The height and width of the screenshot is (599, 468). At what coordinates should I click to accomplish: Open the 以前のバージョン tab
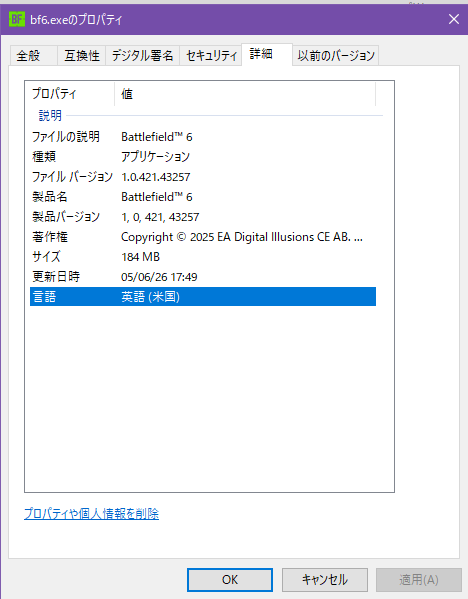click(x=336, y=56)
